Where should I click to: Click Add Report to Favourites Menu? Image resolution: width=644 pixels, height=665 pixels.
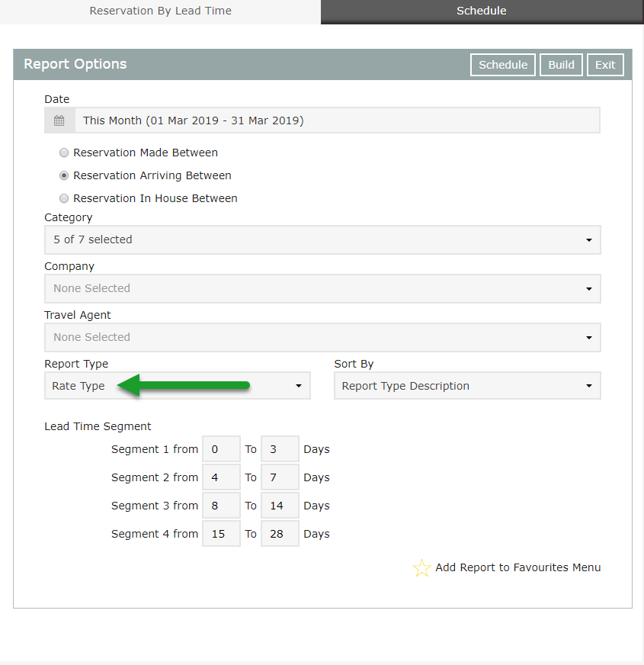[517, 567]
